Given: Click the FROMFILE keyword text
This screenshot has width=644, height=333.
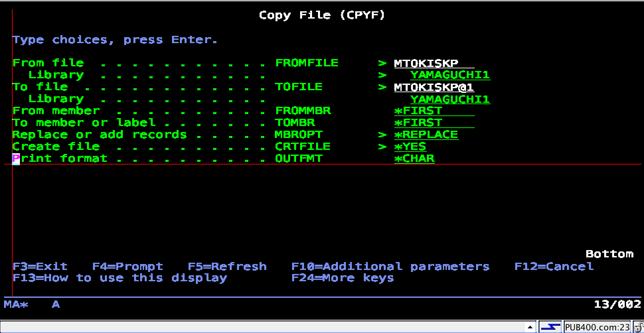Looking at the screenshot, I should [307, 63].
